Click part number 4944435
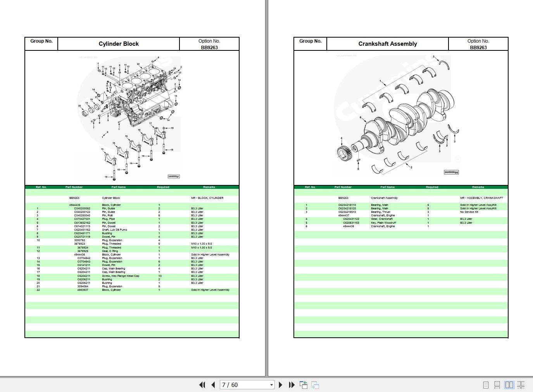The image size is (533, 392). (x=75, y=205)
